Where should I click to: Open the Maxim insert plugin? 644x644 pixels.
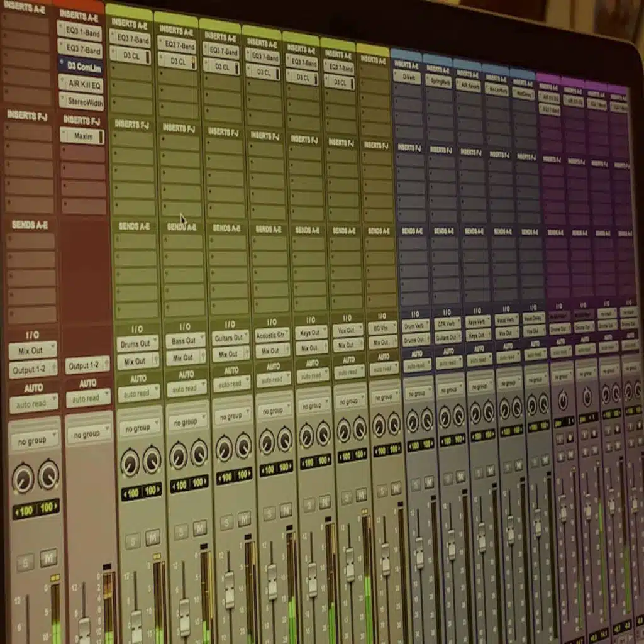82,136
